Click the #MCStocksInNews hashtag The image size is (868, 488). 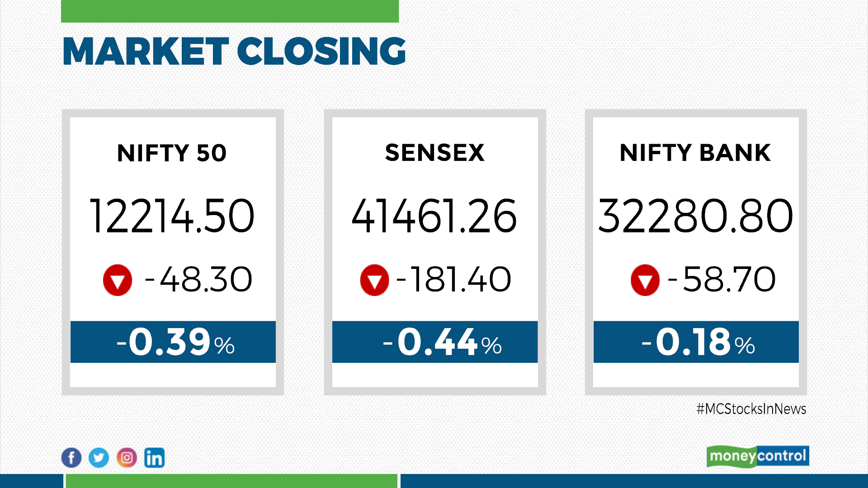coord(751,409)
